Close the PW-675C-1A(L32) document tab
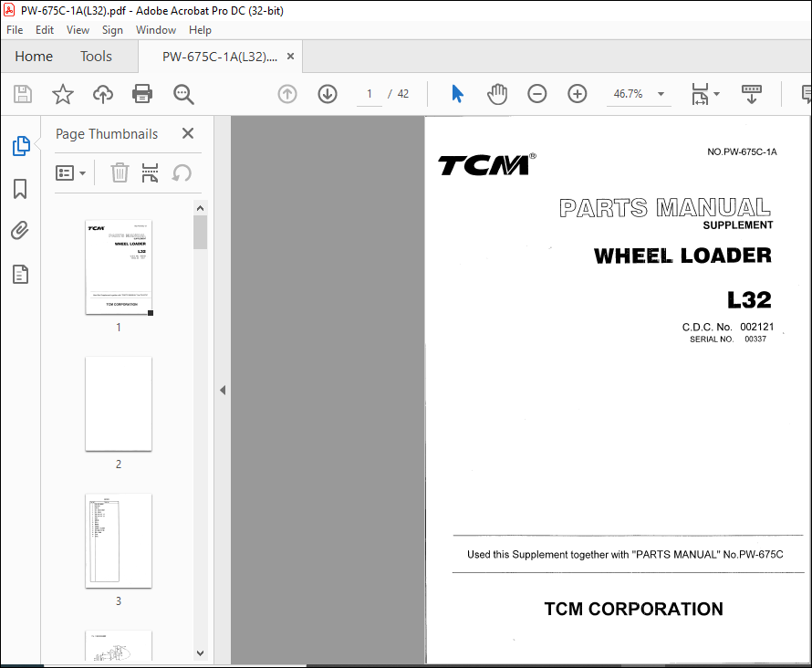Screen dimensions: 812x668 [290, 57]
